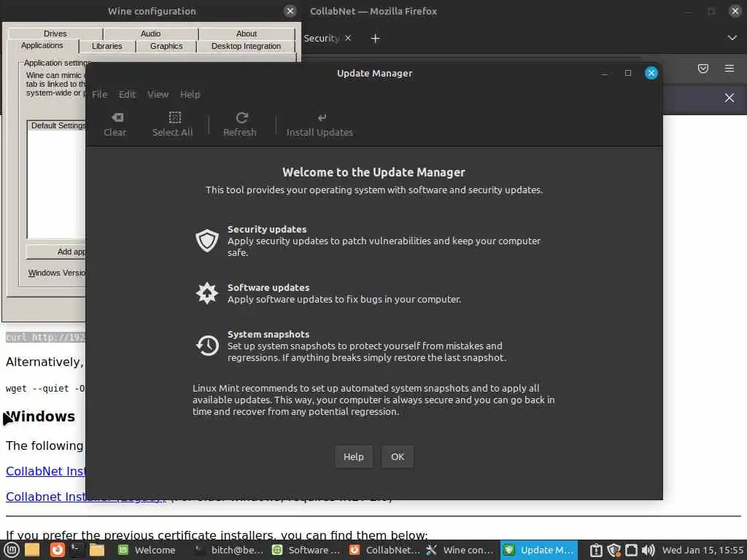This screenshot has height=560, width=747.
Task: Switch to the Welcome window in taskbar
Action: 147,550
